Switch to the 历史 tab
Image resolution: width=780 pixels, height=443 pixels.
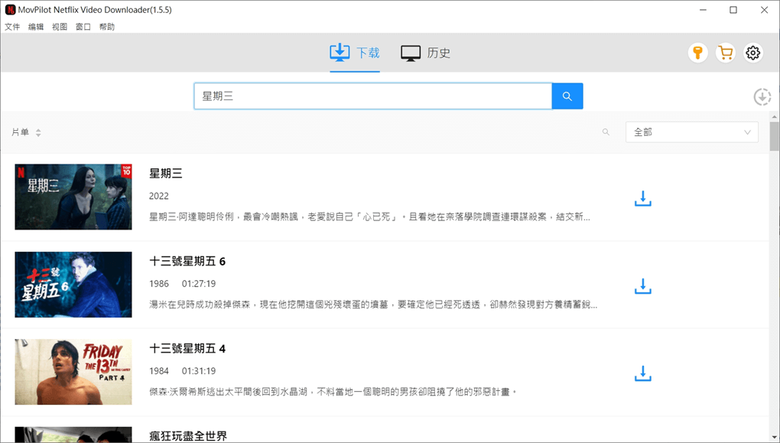pos(426,52)
